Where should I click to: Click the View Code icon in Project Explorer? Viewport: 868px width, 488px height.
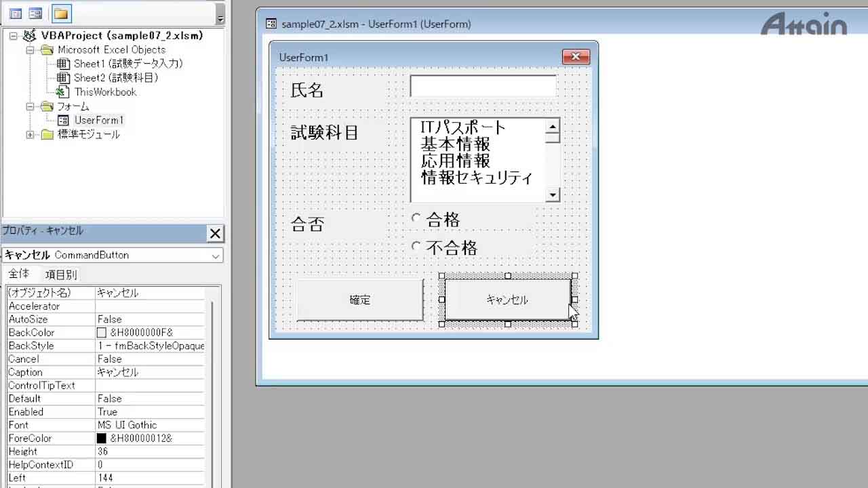pyautogui.click(x=16, y=14)
